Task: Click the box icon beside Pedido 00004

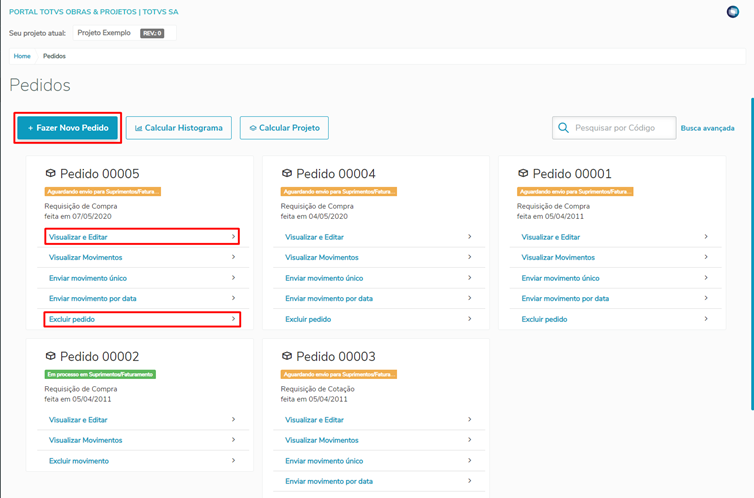Action: pyautogui.click(x=287, y=173)
